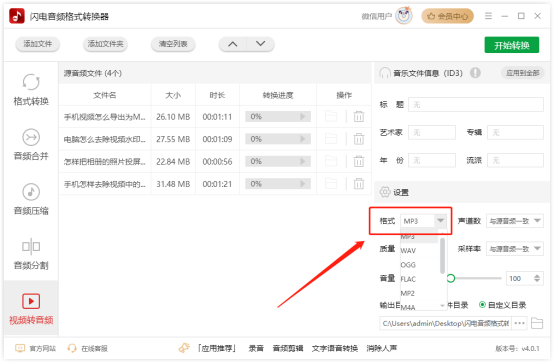Start conversion of the 00:01:11 file
This screenshot has width=554, height=363.
pos(303,116)
